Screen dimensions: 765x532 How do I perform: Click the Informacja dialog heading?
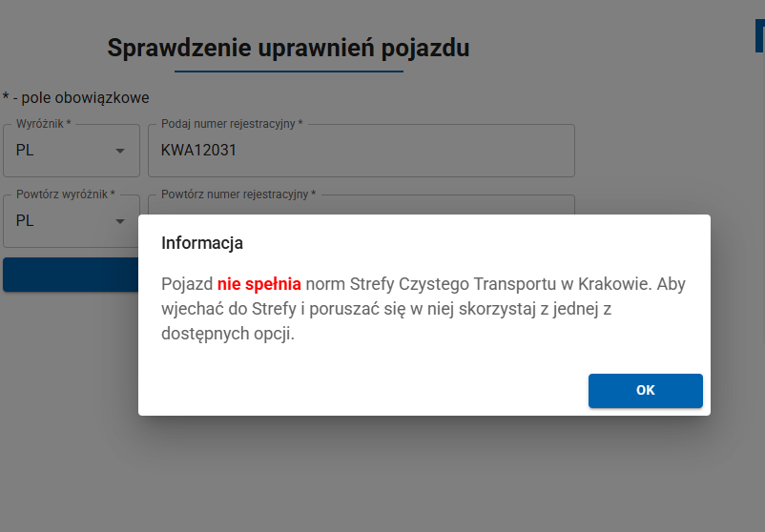coord(202,243)
